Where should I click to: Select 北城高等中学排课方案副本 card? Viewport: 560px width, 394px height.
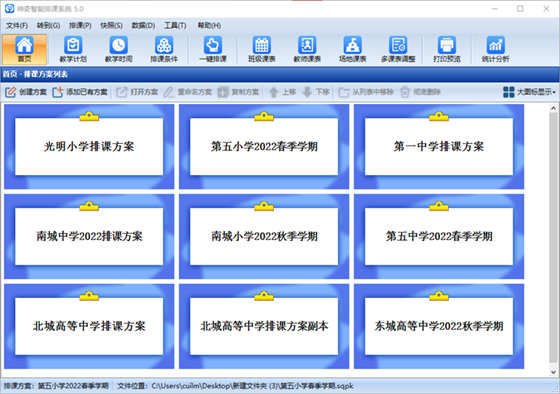click(264, 326)
